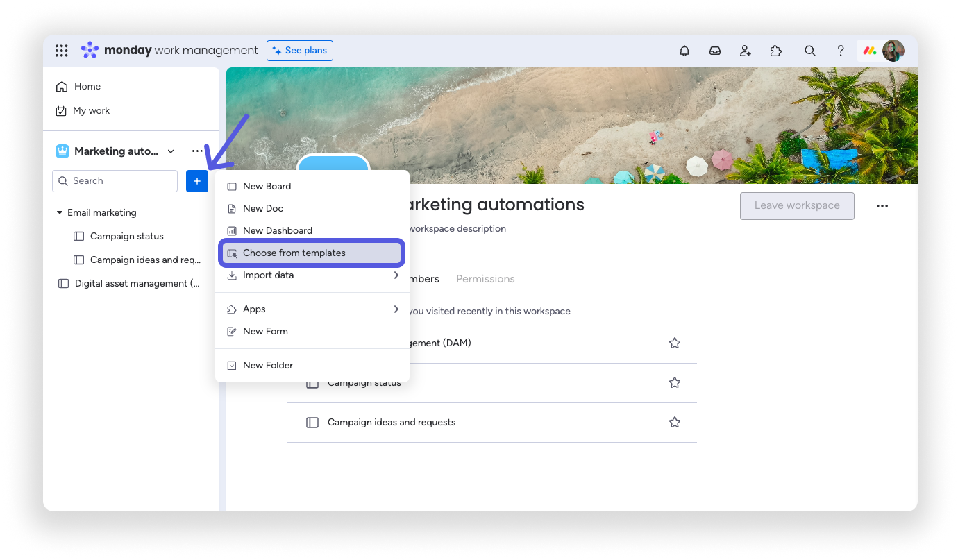Open the nine-dot product switcher
958x560 pixels.
[x=62, y=51]
